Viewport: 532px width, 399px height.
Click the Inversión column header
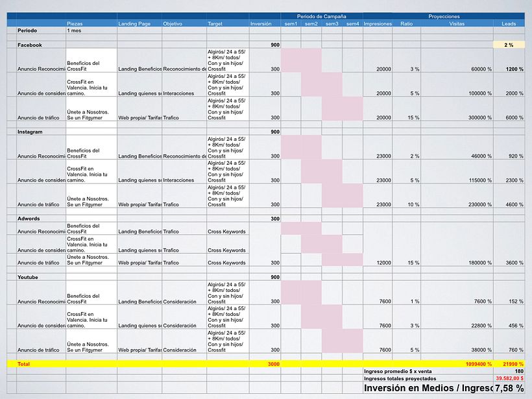tap(260, 23)
